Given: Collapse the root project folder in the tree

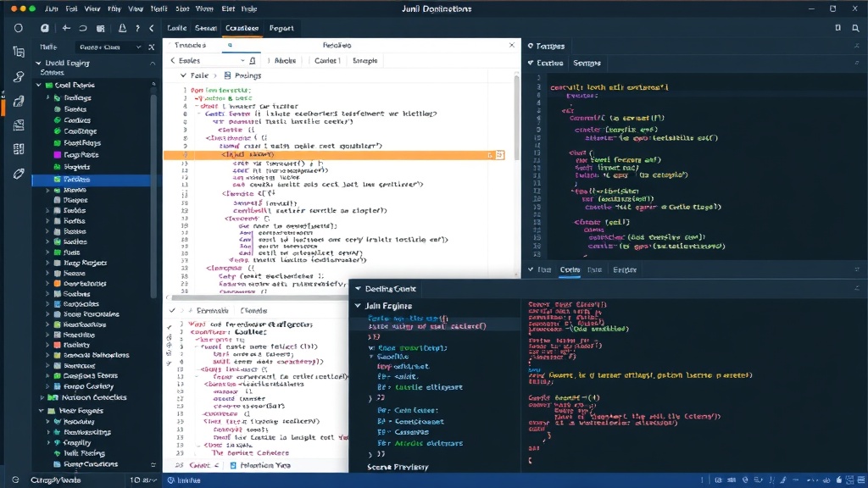Looking at the screenshot, I should coord(39,86).
